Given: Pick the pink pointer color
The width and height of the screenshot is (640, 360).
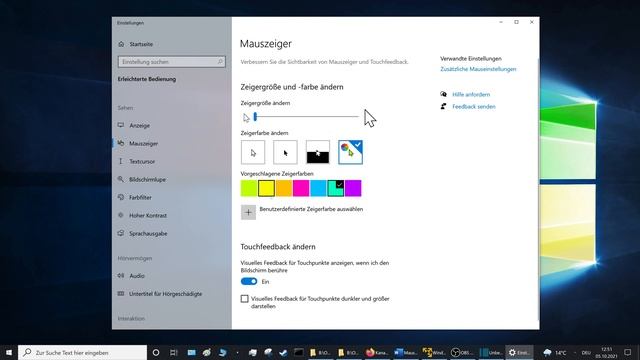Looking at the screenshot, I should [x=301, y=188].
